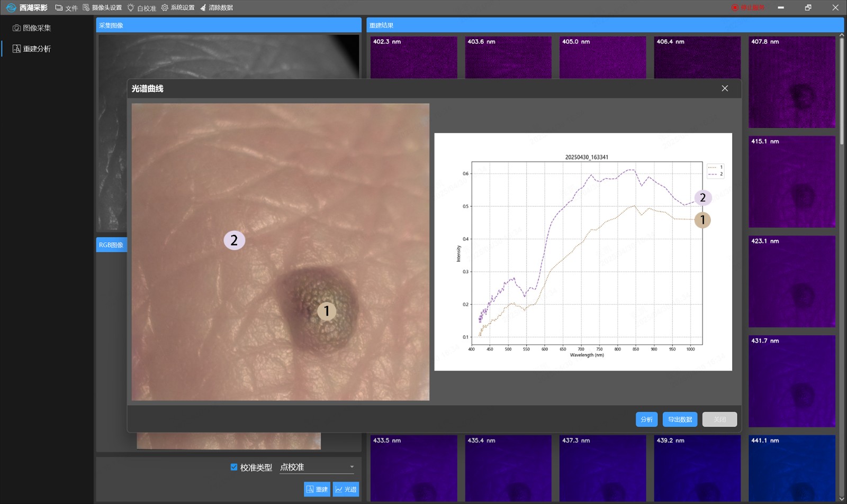The image size is (847, 504).
Task: Click 导出数据 export data button
Action: pos(680,419)
